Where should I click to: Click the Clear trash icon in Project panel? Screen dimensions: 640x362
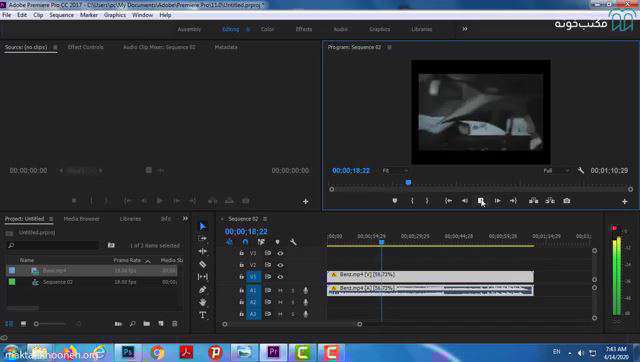coord(175,324)
